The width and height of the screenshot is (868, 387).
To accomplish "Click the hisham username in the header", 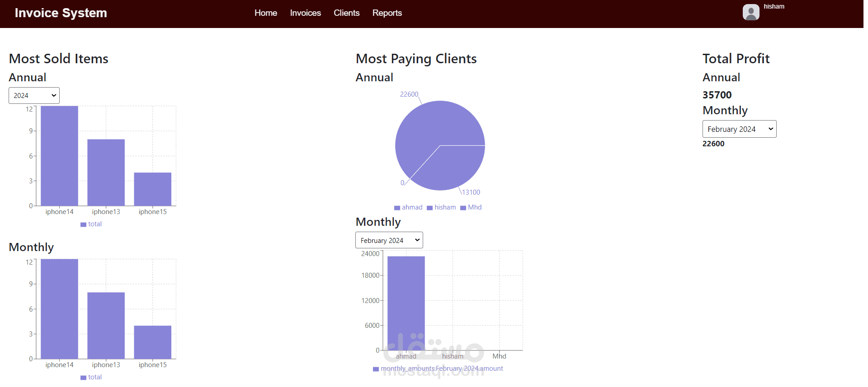I will point(774,6).
